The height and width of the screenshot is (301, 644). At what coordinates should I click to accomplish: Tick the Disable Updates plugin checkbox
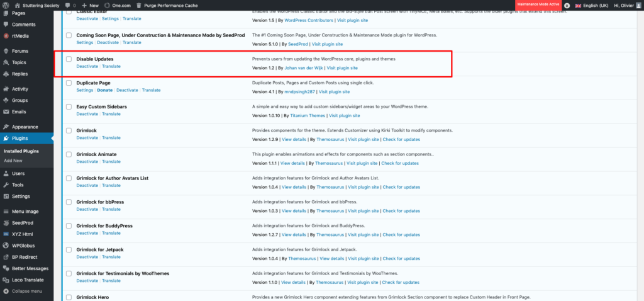coord(69,59)
